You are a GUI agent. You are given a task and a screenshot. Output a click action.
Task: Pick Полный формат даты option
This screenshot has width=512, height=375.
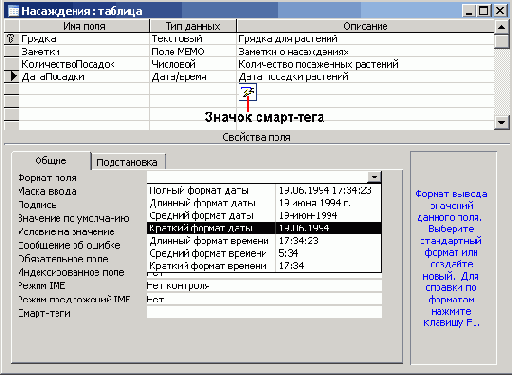[x=264, y=190]
